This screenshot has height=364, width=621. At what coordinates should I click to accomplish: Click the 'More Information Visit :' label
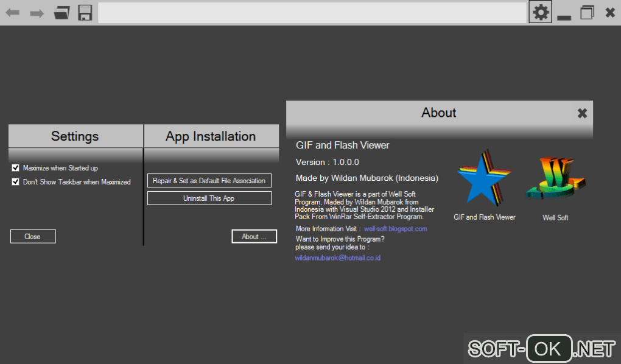[x=328, y=228]
